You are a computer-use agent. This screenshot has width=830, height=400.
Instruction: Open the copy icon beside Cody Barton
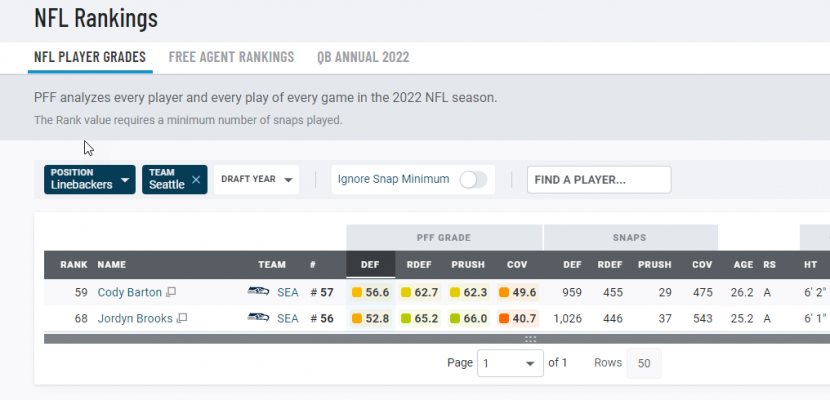(171, 292)
